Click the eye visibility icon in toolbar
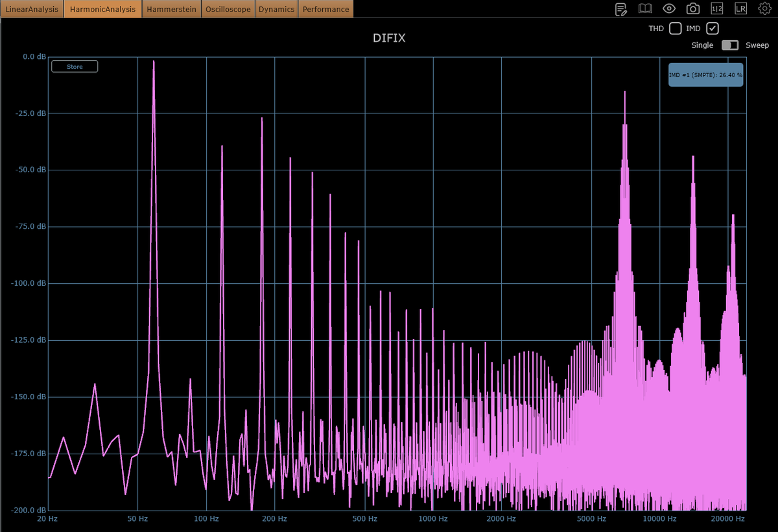778x532 pixels. 669,8
